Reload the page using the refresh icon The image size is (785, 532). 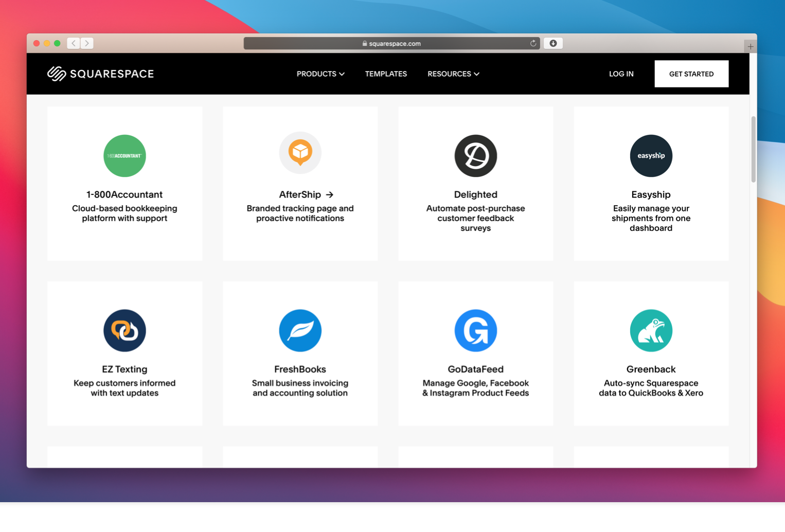click(533, 44)
